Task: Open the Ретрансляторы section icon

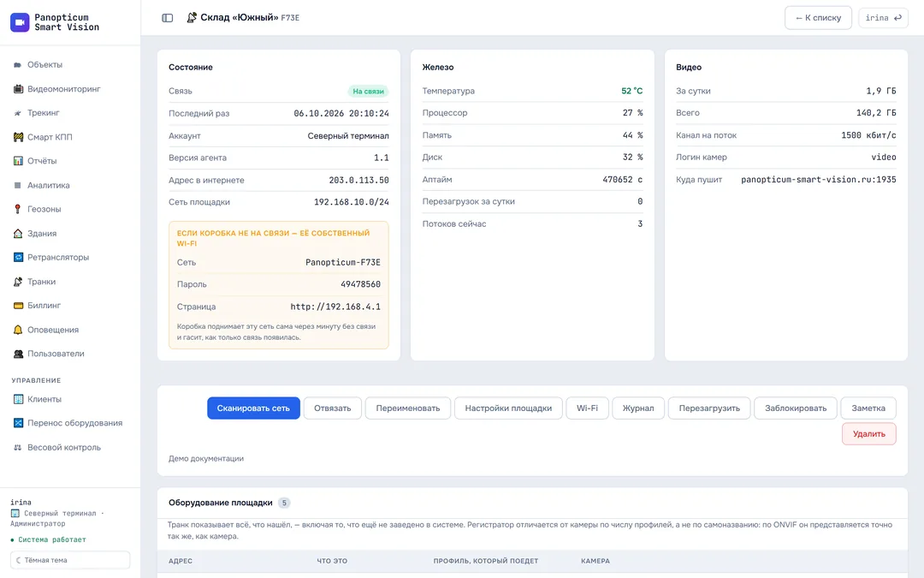Action: coord(18,257)
